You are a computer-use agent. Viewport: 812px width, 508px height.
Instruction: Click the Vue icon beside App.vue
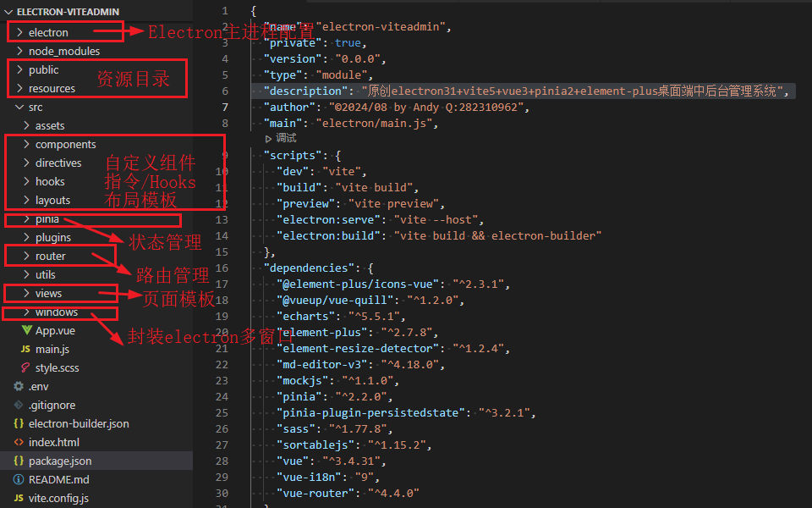point(26,331)
